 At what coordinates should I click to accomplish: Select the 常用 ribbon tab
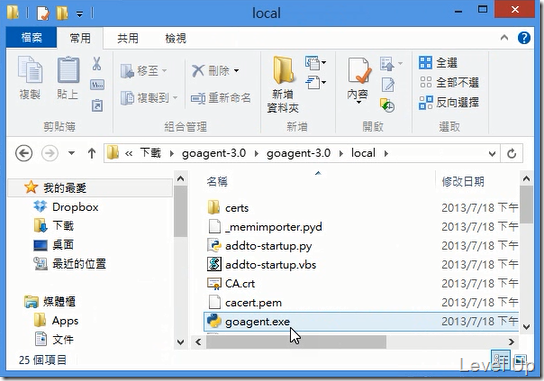(80, 38)
